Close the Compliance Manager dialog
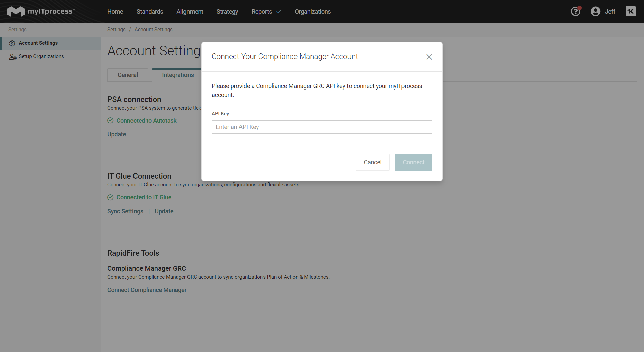Viewport: 644px width, 352px height. tap(429, 57)
